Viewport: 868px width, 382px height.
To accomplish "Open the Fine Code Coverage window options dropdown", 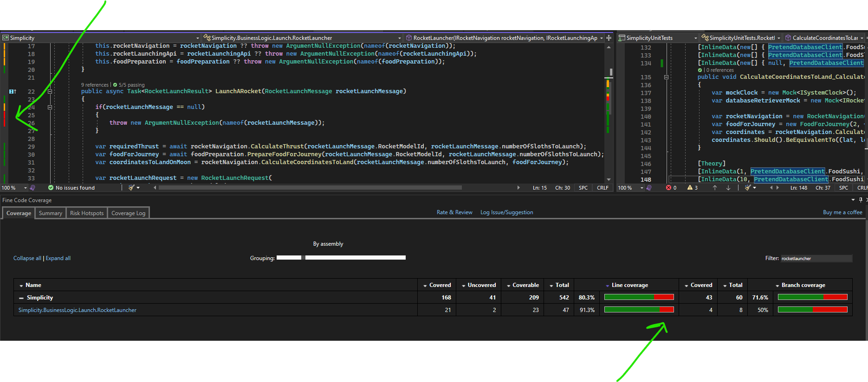I will pyautogui.click(x=853, y=200).
